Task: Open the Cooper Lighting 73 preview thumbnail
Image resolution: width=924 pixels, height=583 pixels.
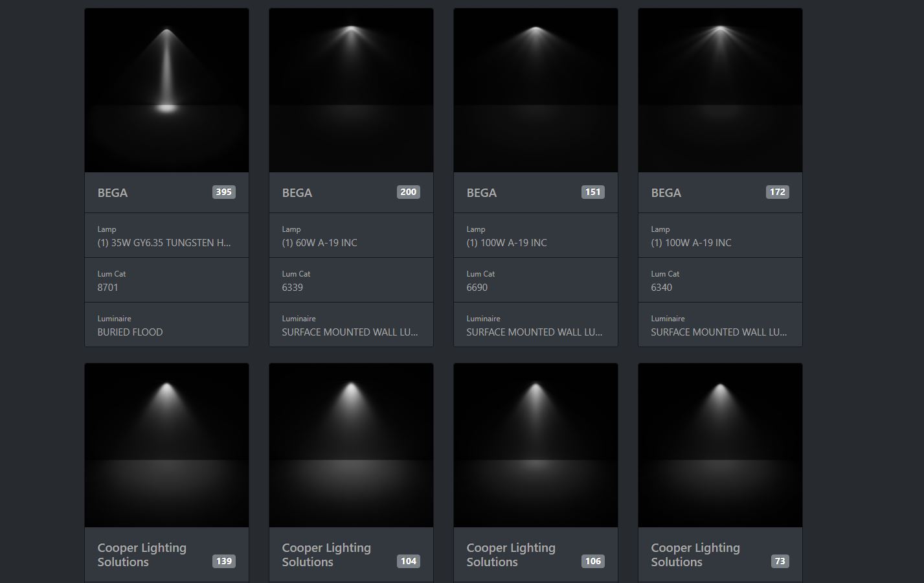Action: point(720,445)
